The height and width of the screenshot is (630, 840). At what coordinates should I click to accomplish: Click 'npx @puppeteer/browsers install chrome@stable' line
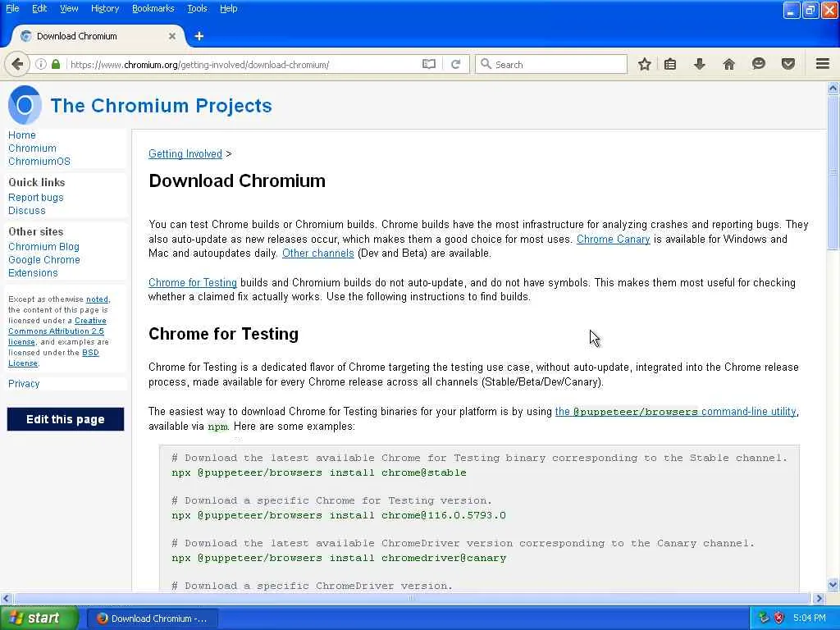pyautogui.click(x=319, y=472)
